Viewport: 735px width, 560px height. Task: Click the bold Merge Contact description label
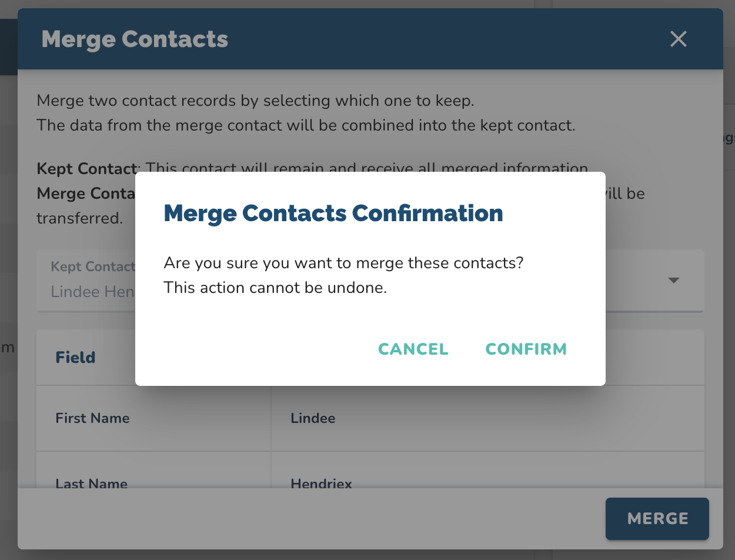click(86, 193)
